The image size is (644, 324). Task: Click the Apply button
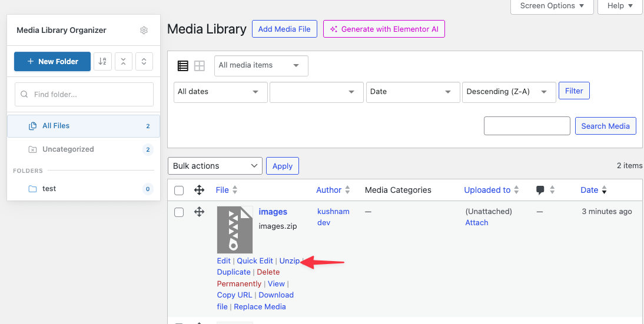[282, 166]
